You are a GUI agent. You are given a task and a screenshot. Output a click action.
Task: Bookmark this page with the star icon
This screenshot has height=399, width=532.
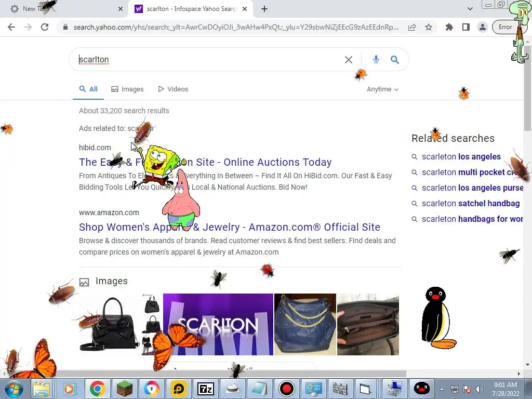[429, 27]
